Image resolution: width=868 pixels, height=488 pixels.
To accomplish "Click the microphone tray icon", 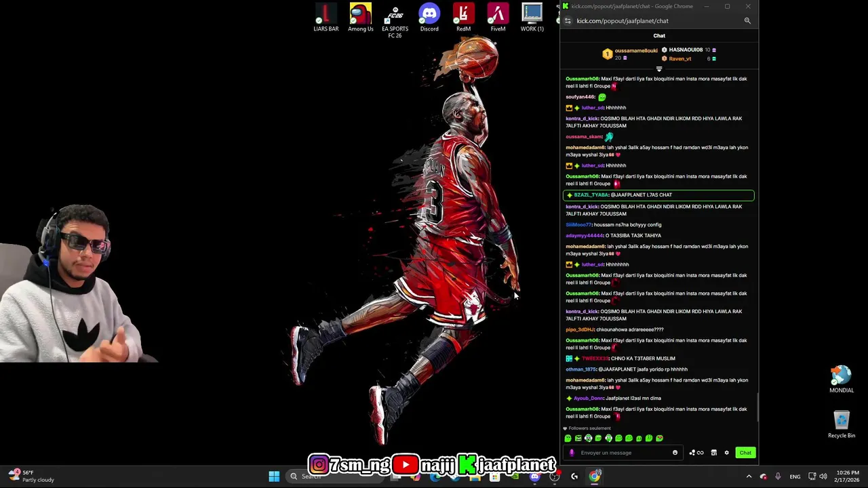I will coord(777,476).
